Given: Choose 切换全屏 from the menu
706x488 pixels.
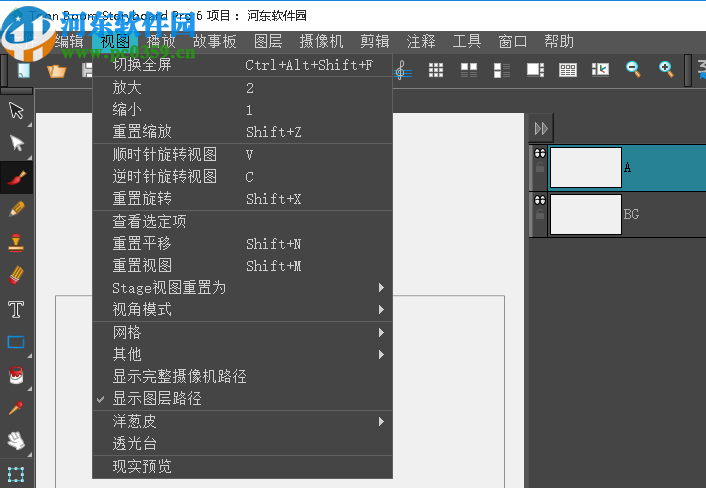Looking at the screenshot, I should [242, 65].
